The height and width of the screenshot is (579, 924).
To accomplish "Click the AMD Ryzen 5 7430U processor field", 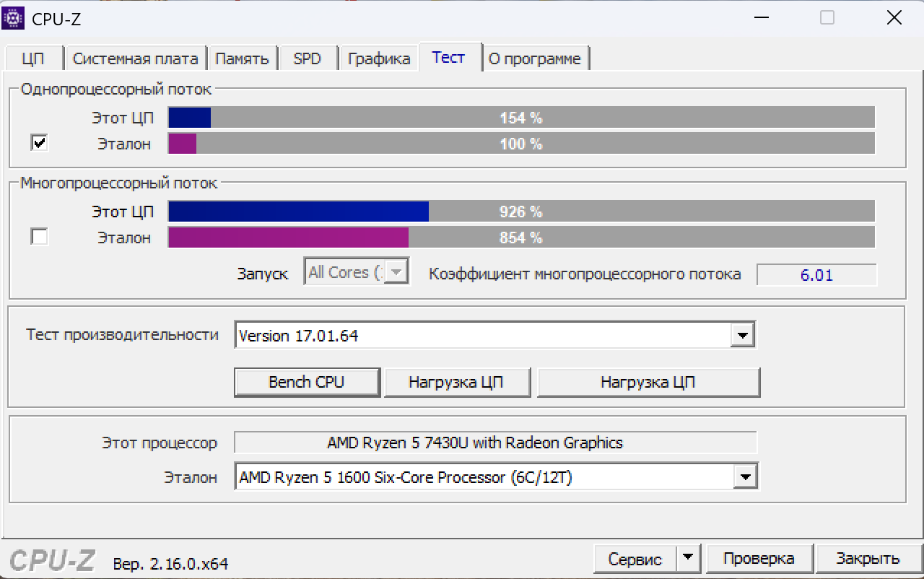I will (x=496, y=443).
